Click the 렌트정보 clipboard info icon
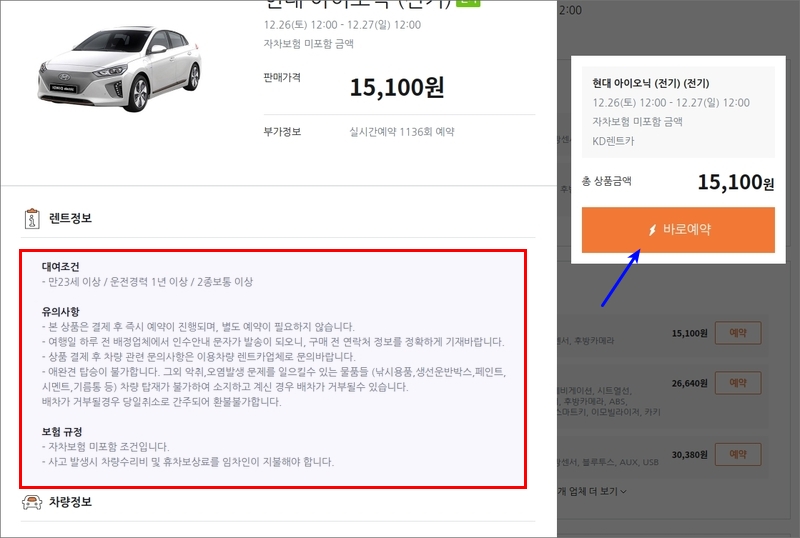800x538 pixels. coord(32,218)
